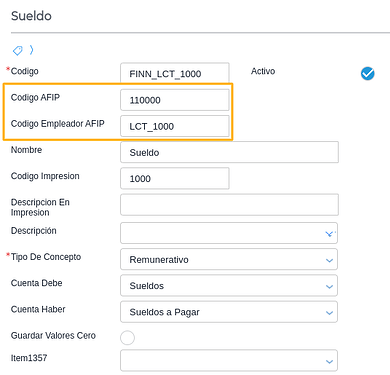Viewport: 390px width, 375px height.
Task: Click the empty Descripcion En Impresion field
Action: pyautogui.click(x=229, y=205)
